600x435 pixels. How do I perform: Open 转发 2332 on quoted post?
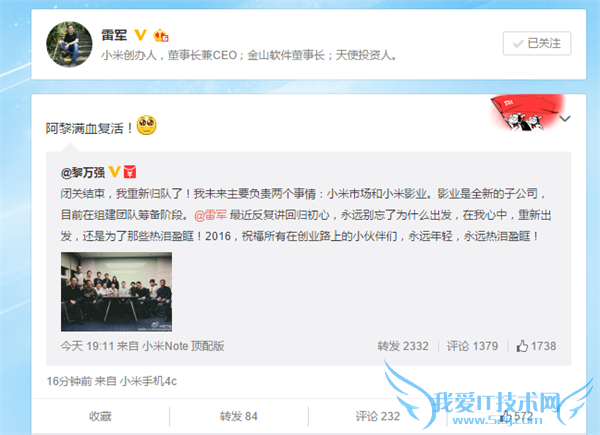pos(403,346)
